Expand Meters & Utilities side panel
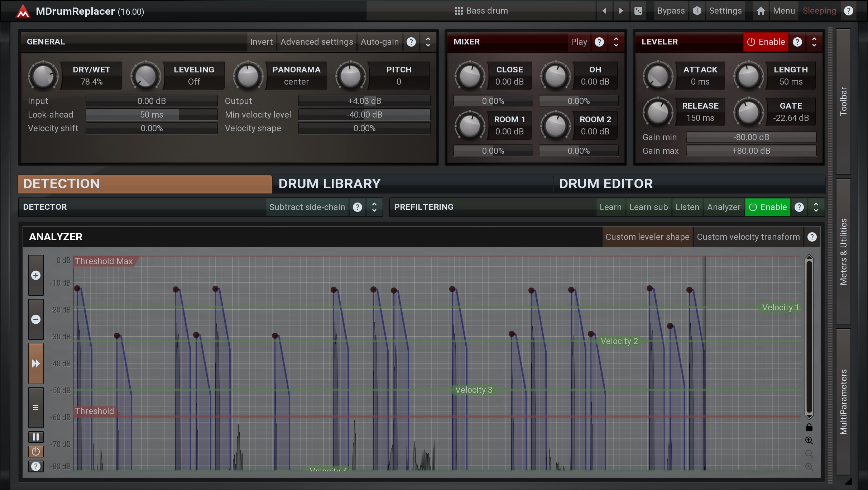 pos(843,252)
